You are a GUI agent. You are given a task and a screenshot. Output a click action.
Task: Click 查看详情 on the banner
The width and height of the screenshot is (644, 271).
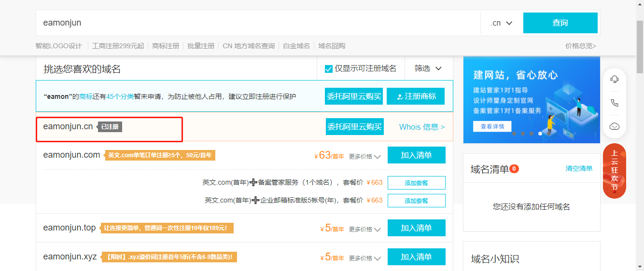[x=492, y=126]
